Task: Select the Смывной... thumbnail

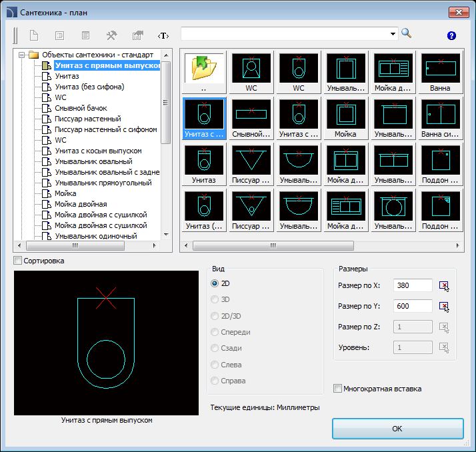Action: (x=251, y=119)
